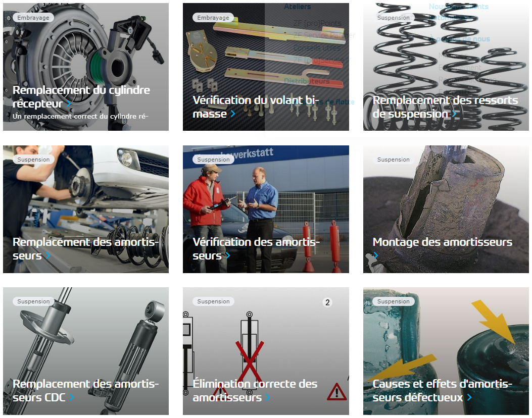Click the chevron after "Élimination correcte des amortisseurs"
This screenshot has height=418, width=532.
(268, 397)
